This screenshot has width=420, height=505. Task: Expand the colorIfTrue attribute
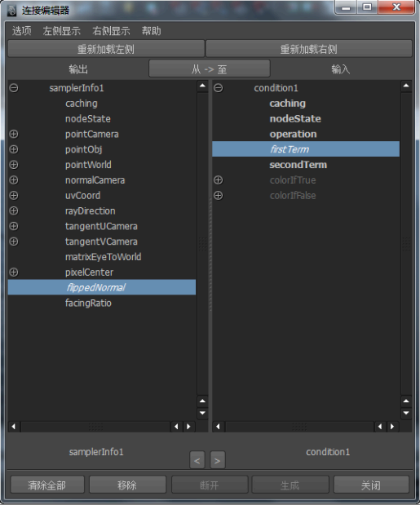tap(219, 180)
